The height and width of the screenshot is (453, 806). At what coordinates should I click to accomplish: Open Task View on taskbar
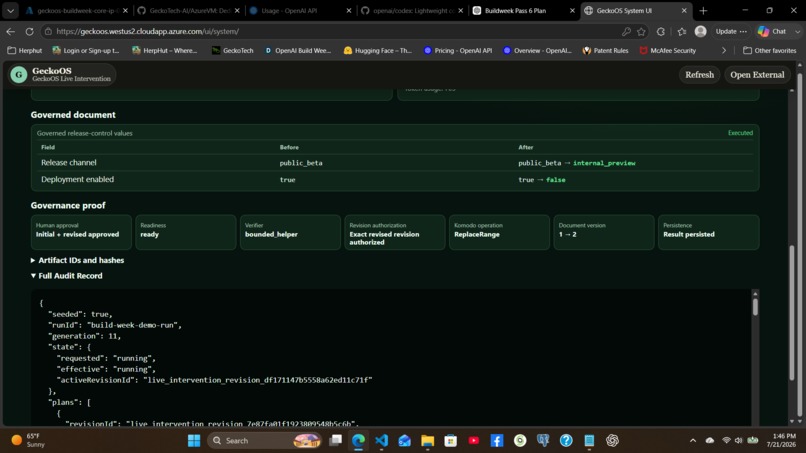(336, 441)
